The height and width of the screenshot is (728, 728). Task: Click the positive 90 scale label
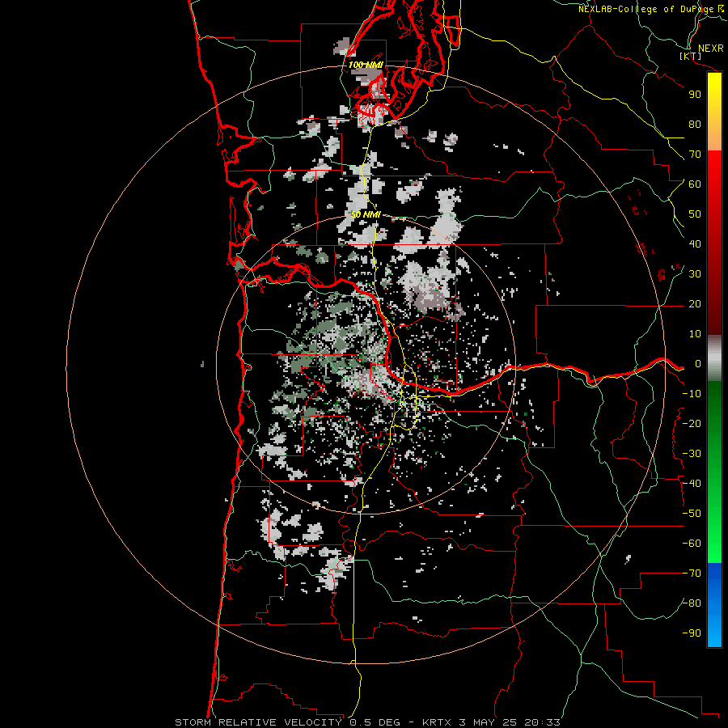[x=695, y=95]
